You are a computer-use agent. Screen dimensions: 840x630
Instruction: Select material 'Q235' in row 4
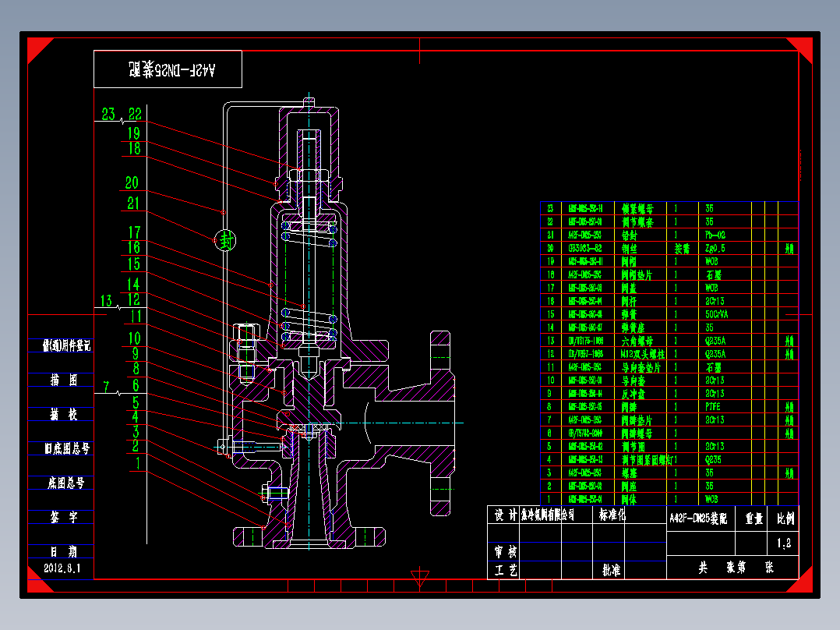tap(713, 459)
